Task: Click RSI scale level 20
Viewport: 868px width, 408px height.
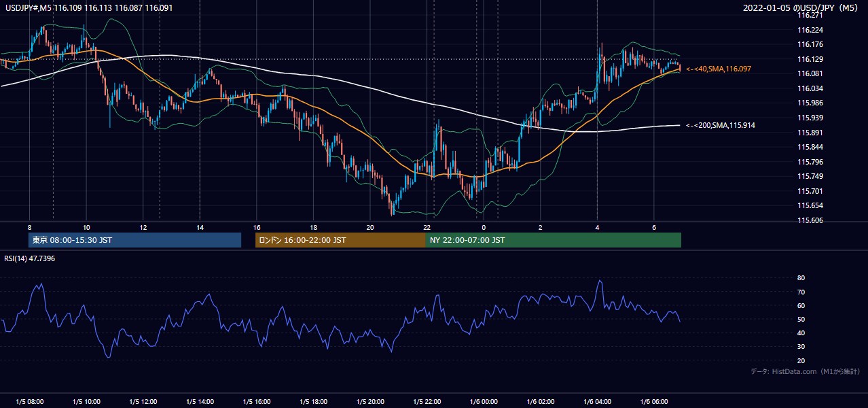Action: point(801,360)
